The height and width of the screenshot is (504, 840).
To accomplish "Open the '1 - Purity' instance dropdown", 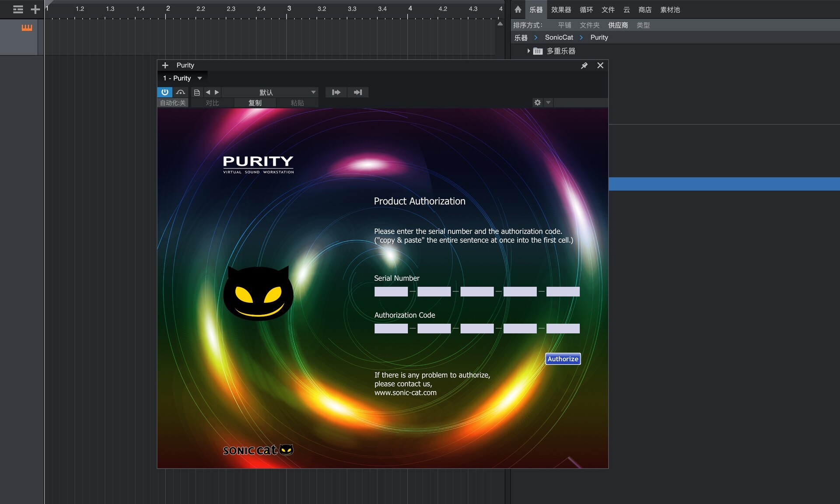I will [182, 78].
